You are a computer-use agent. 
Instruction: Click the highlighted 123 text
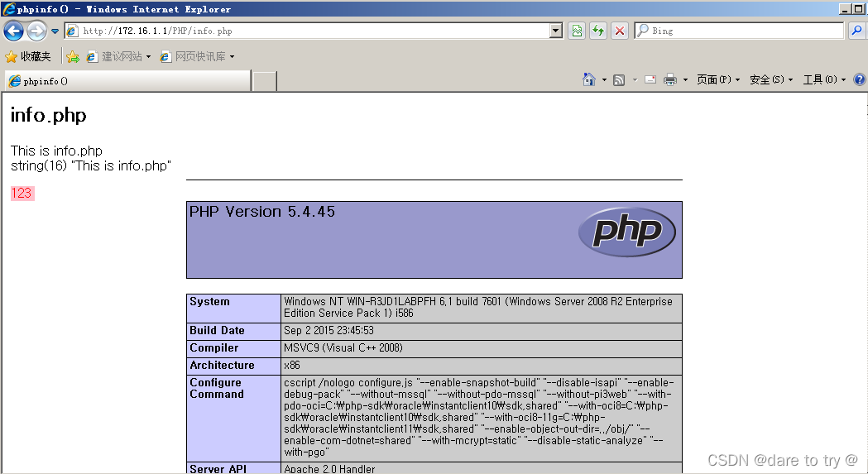(22, 193)
